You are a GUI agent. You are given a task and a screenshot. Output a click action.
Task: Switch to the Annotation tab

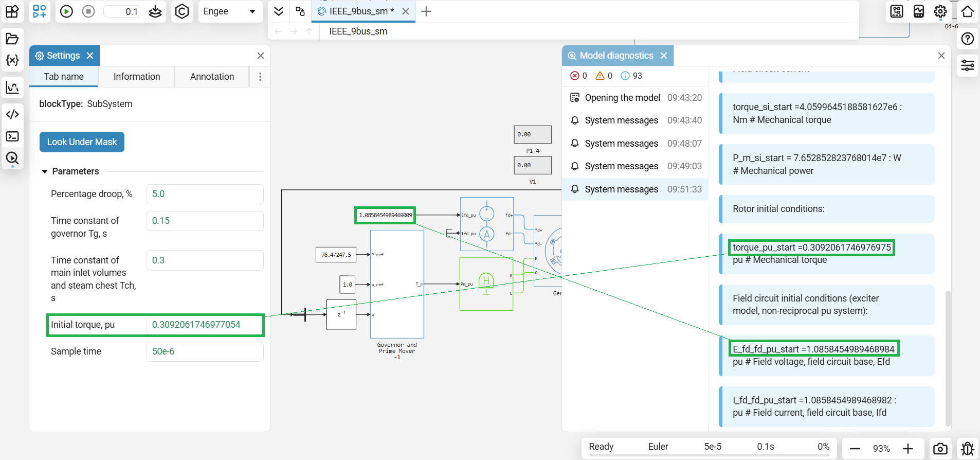[x=212, y=77]
